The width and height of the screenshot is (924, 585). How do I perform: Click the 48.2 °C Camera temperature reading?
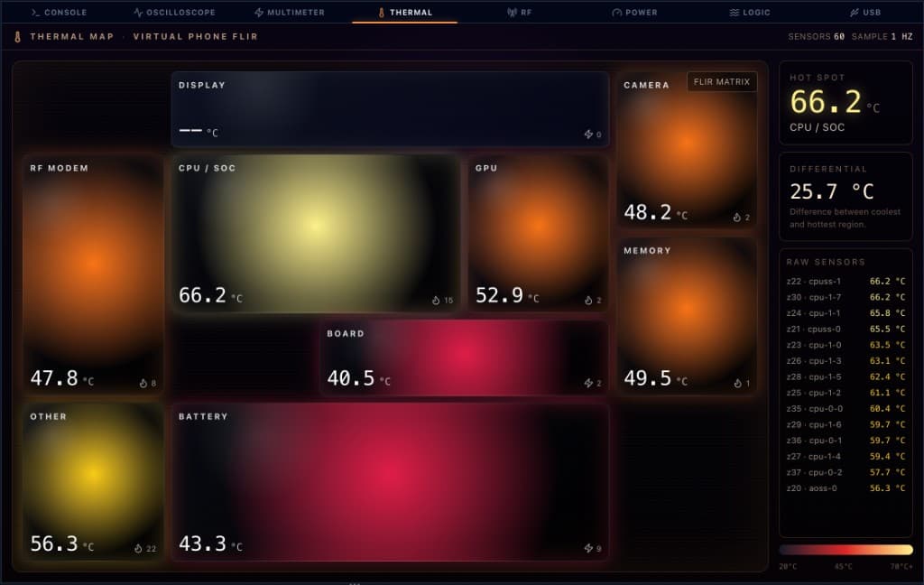pos(656,212)
